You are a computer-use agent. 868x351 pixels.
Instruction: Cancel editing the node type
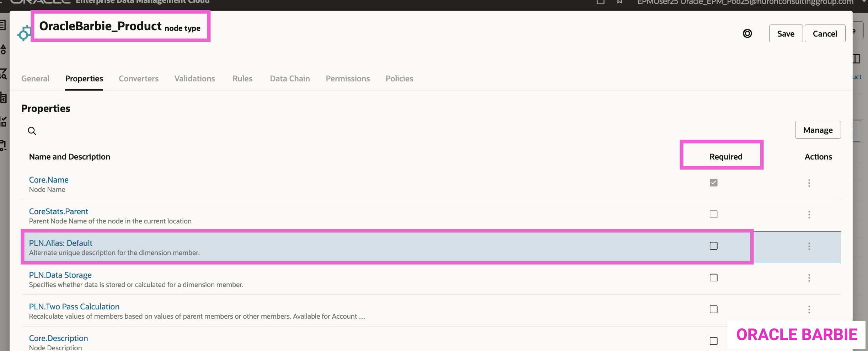click(825, 34)
